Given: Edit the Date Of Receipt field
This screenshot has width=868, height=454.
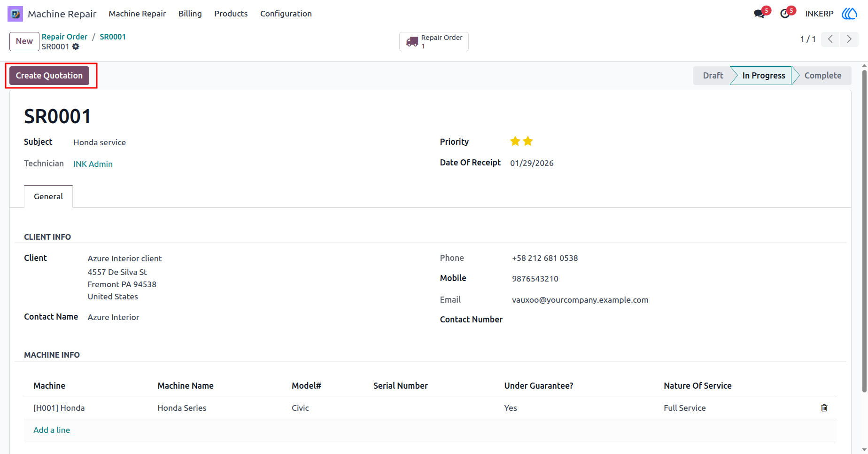Looking at the screenshot, I should click(x=532, y=163).
